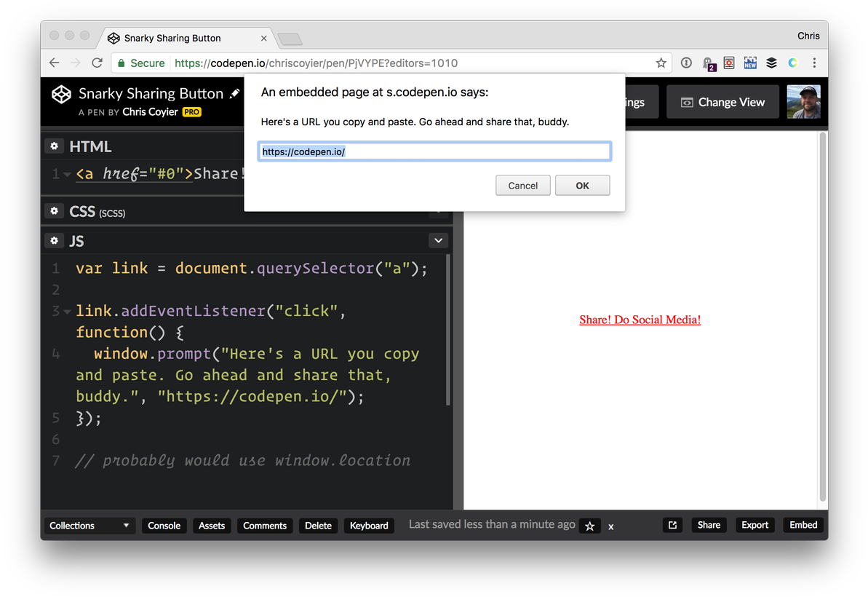The width and height of the screenshot is (868, 597).
Task: Open the Collections dropdown
Action: [89, 526]
